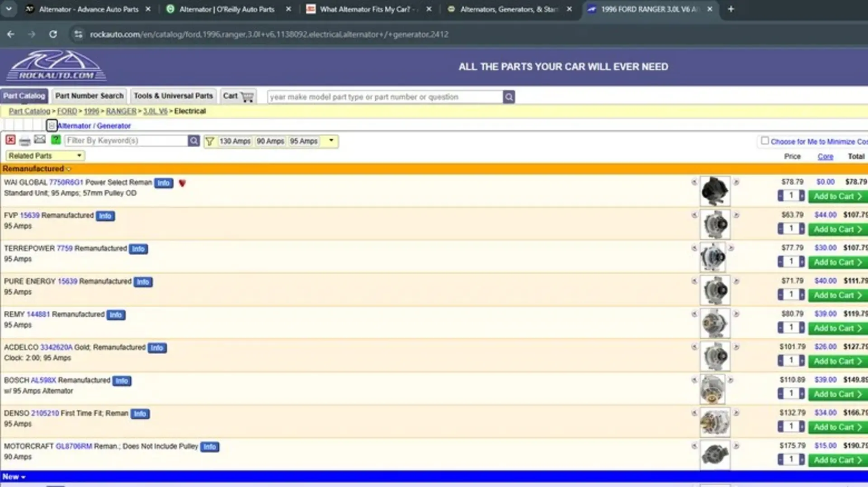Add MOTORCRAFT GL8706RM to cart
The image size is (868, 487).
click(838, 460)
